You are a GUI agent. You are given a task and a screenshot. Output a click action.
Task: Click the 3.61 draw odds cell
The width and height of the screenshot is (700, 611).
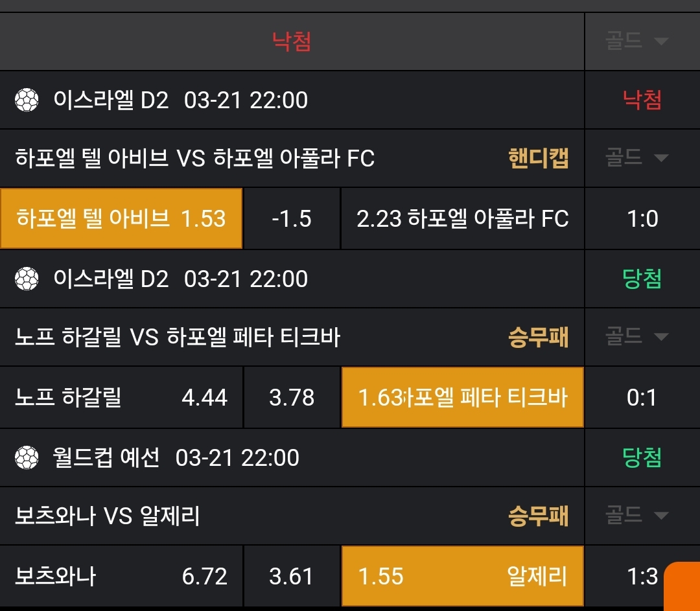[292, 576]
